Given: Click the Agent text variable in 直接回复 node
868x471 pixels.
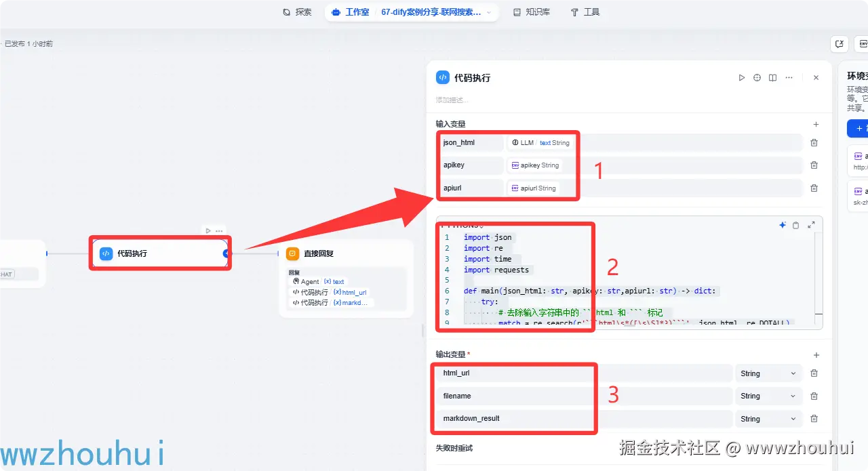Looking at the screenshot, I should point(319,281).
